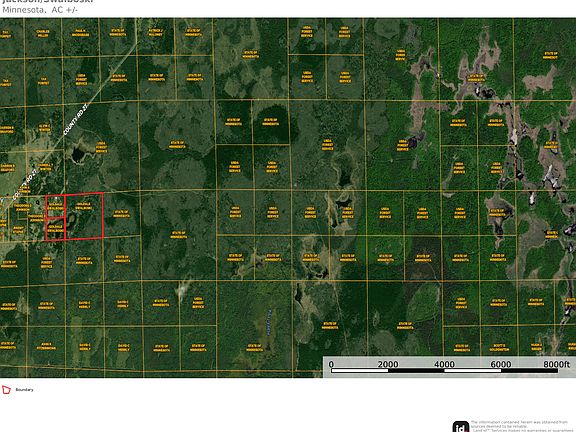This screenshot has height=432, width=576.
Task: Click the cropped Jackson/Swalboski title at top
Action: [x=48, y=1]
